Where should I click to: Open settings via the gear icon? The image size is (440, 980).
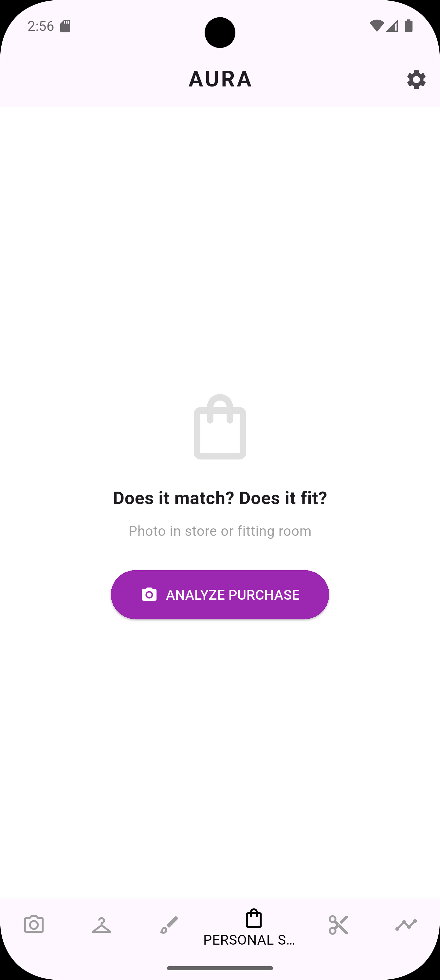pos(416,80)
